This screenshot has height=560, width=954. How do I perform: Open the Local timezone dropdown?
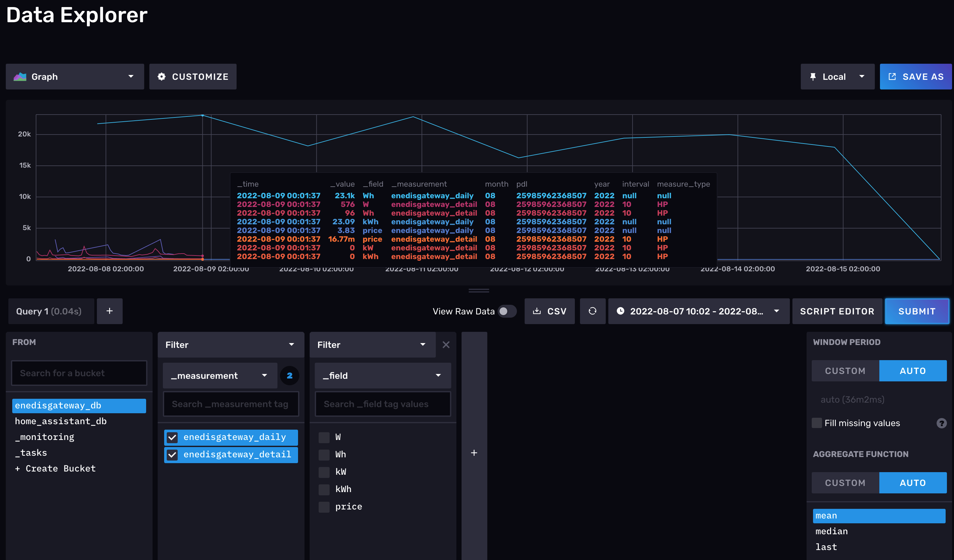point(837,77)
